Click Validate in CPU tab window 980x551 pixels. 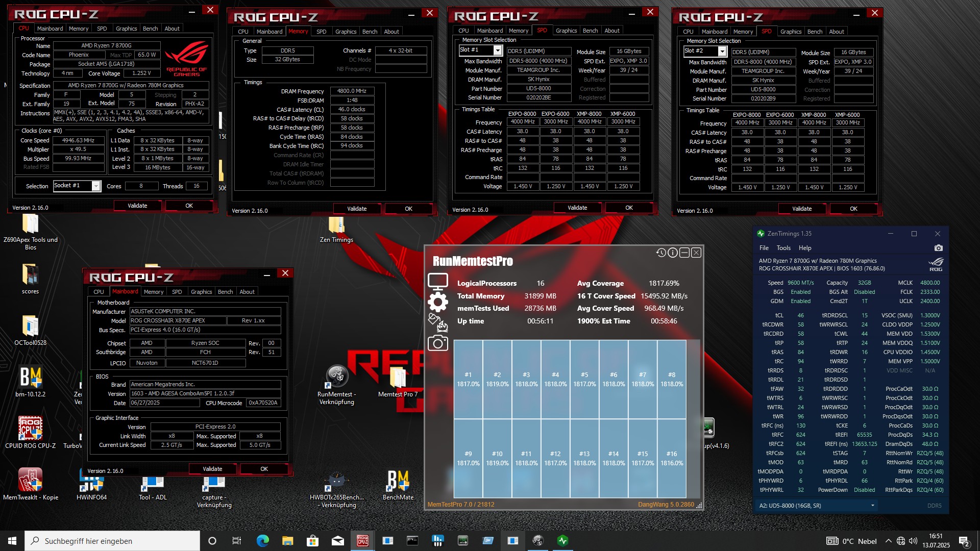coord(137,206)
